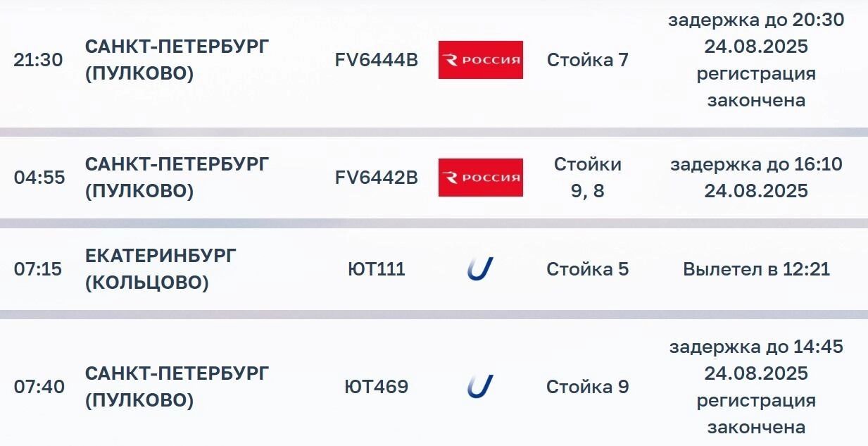Viewport: 868px width, 446px height.
Task: Click Екатеринбург (Кольцово) destination
Action: (x=161, y=269)
